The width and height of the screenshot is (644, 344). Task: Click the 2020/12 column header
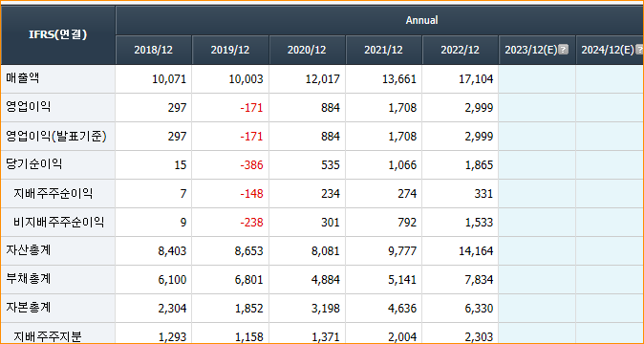pyautogui.click(x=307, y=50)
